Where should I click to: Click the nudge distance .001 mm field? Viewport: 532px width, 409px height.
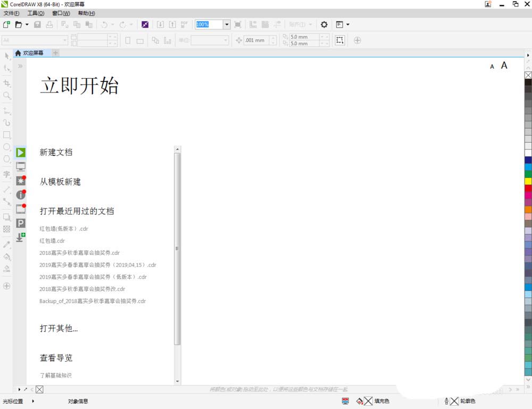(x=256, y=40)
